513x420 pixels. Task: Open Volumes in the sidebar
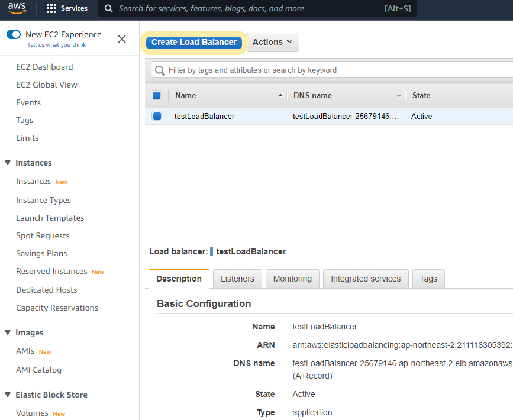[32, 413]
